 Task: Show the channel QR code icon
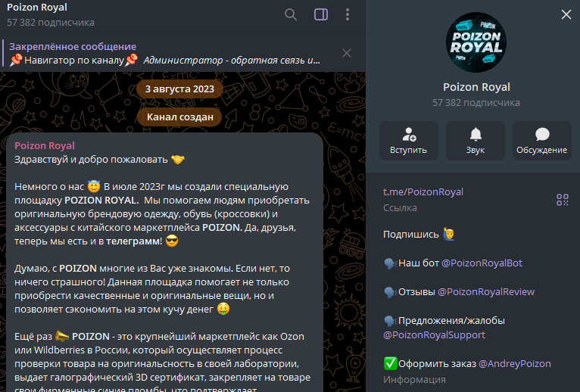tap(563, 200)
